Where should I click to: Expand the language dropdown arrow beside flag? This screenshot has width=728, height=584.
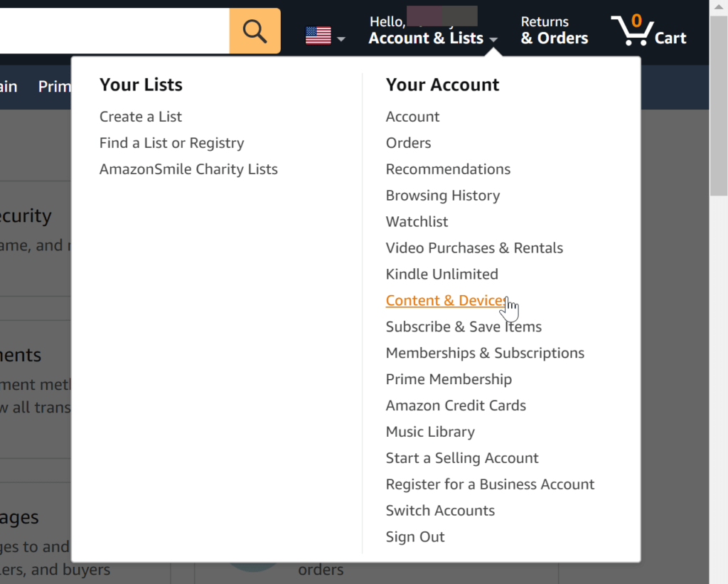pos(341,39)
